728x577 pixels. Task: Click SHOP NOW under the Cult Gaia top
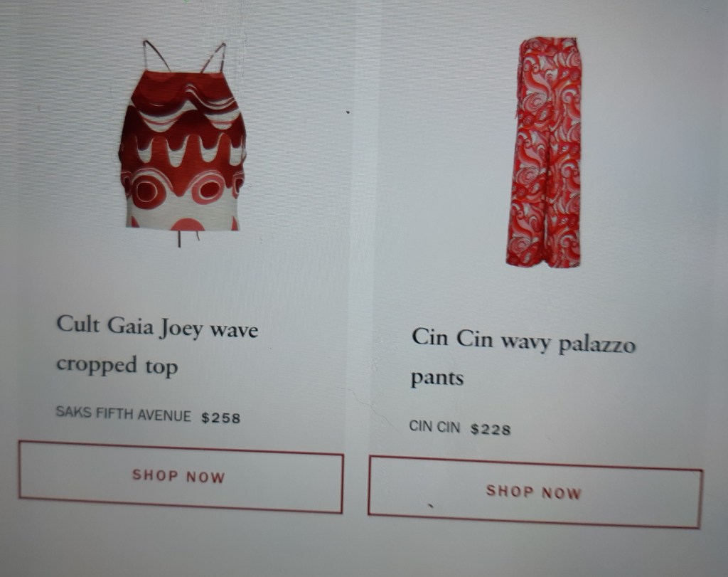pos(181,477)
